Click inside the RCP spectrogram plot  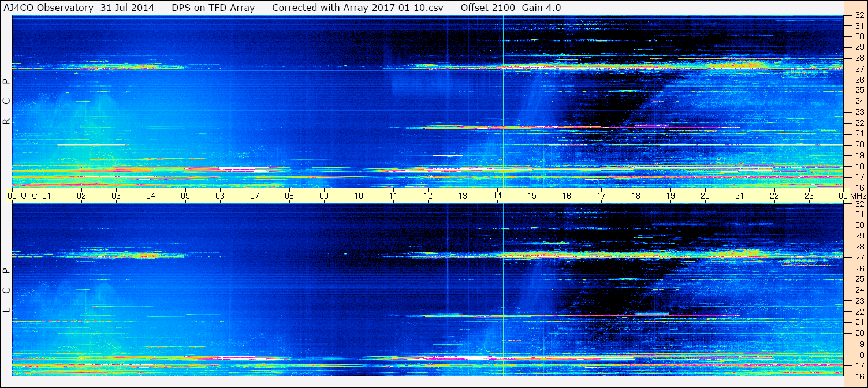click(427, 102)
